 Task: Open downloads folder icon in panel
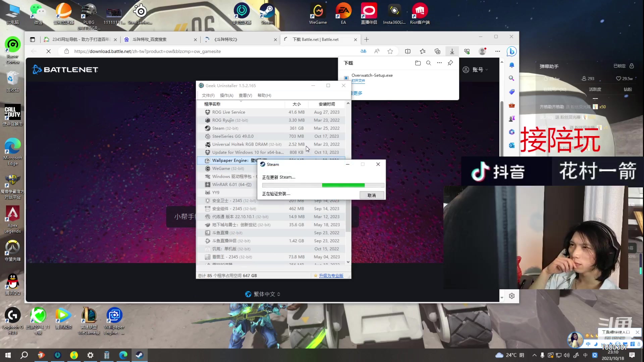click(418, 63)
